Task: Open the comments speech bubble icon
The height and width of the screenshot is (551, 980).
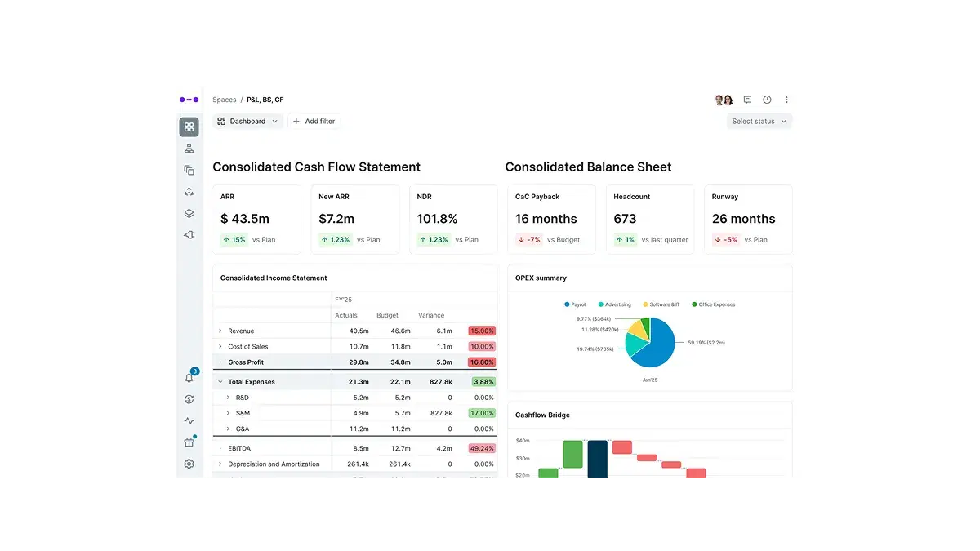Action: click(x=747, y=100)
